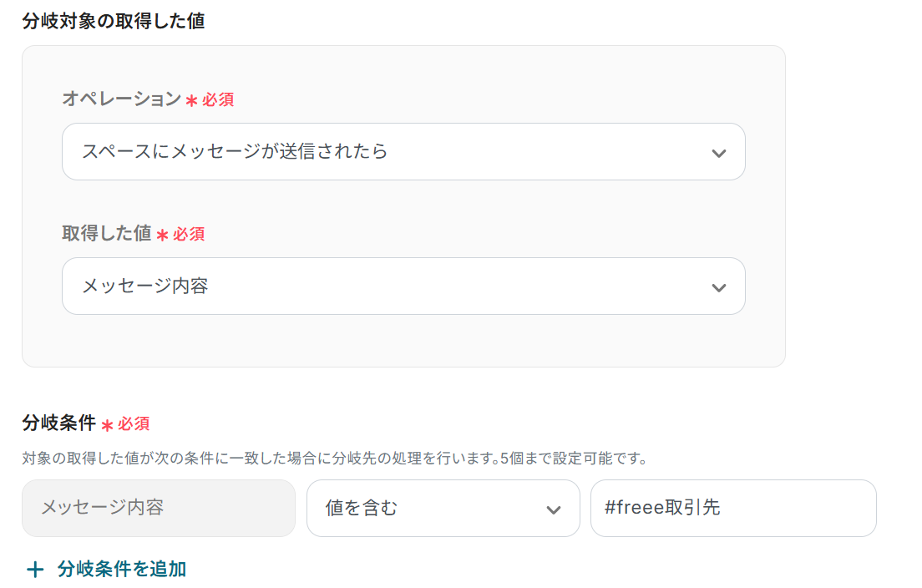The height and width of the screenshot is (588, 922).
Task: Click the オペレーション field label
Action: (121, 99)
